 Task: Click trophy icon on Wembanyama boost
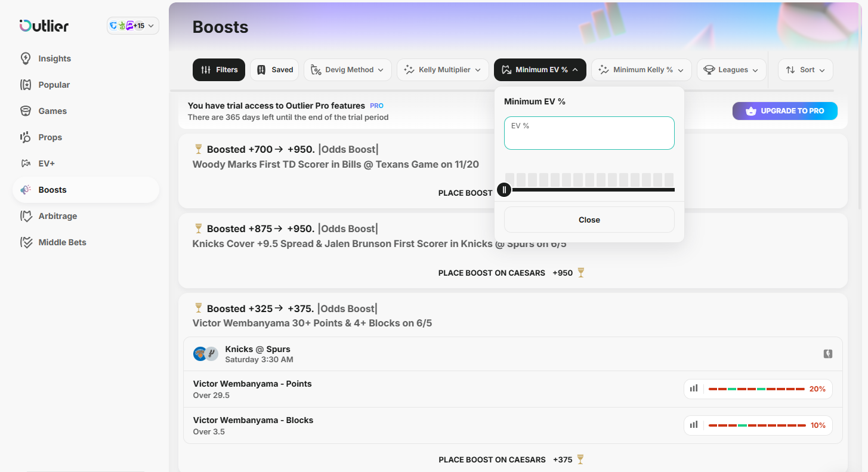coord(199,308)
